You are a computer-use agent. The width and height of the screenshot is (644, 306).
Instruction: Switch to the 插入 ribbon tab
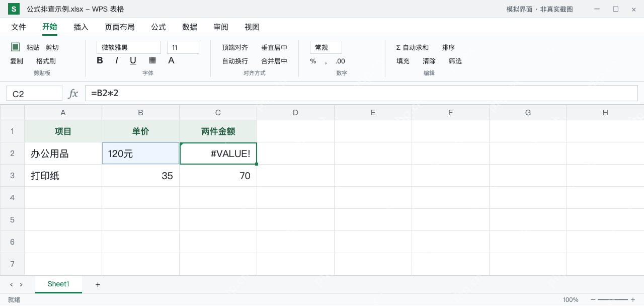click(x=81, y=27)
